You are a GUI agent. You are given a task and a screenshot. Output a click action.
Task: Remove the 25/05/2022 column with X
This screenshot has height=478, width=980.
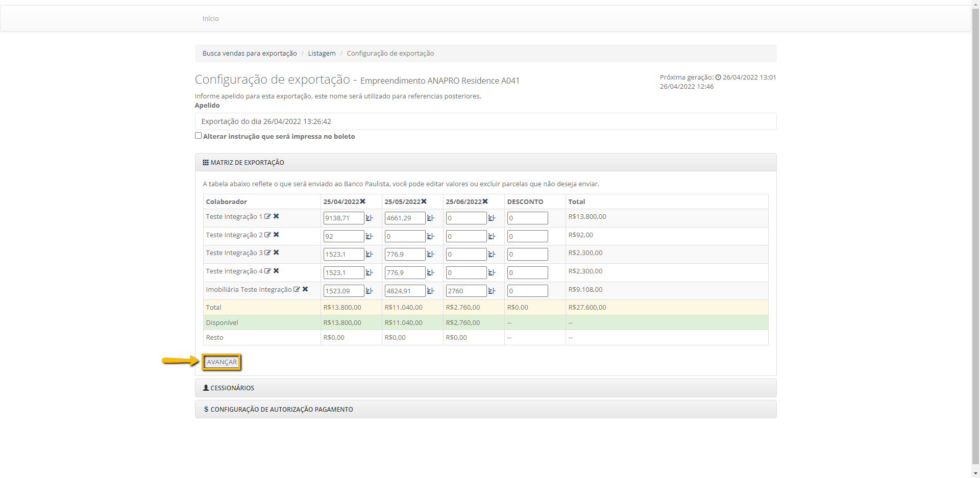point(424,202)
